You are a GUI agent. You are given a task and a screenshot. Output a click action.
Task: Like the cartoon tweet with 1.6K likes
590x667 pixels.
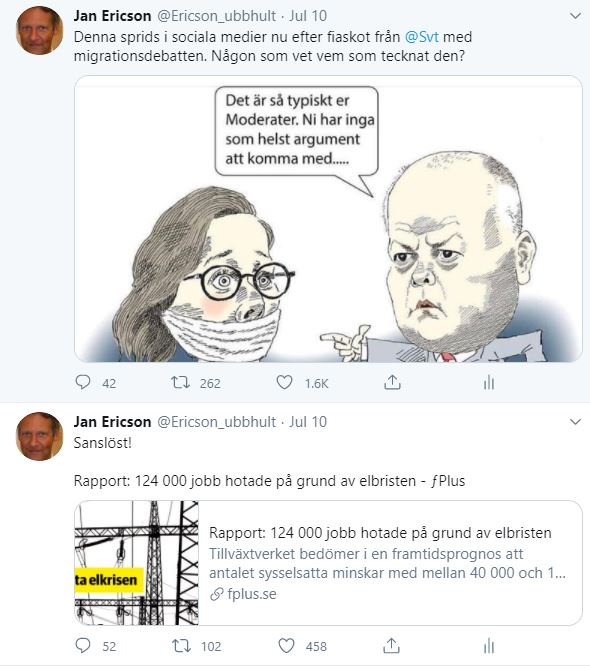point(284,382)
